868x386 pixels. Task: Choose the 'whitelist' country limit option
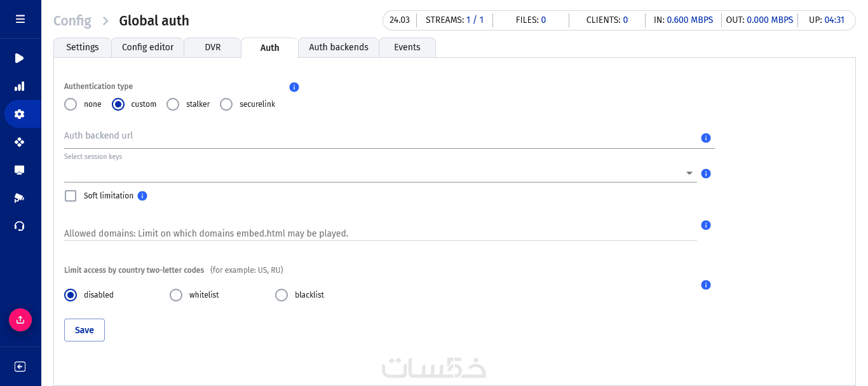coord(176,295)
